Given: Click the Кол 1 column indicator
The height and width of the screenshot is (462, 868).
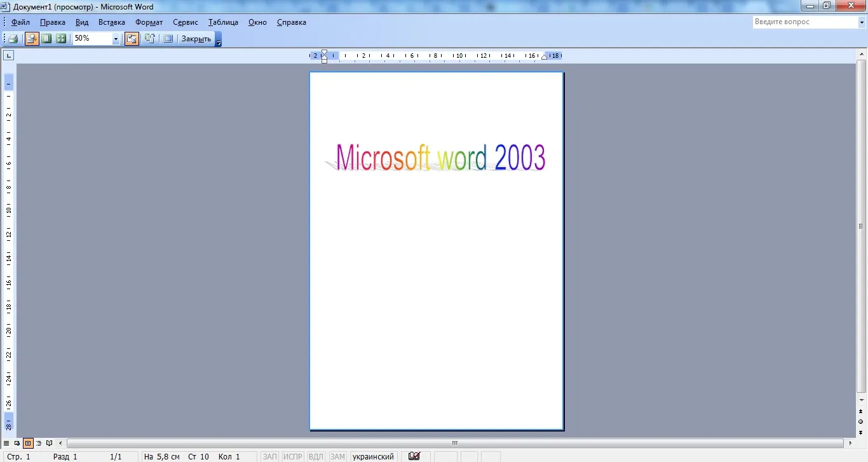Looking at the screenshot, I should pyautogui.click(x=229, y=456).
